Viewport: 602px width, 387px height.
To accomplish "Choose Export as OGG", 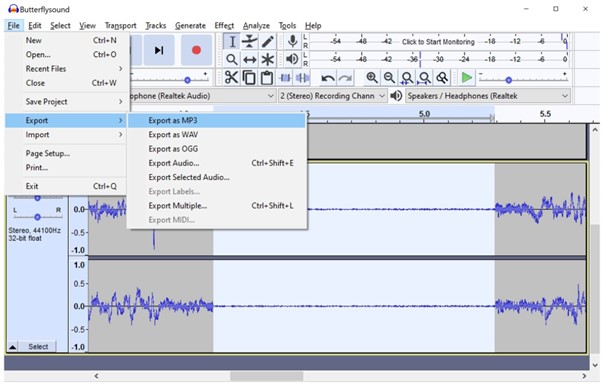I will (x=217, y=149).
